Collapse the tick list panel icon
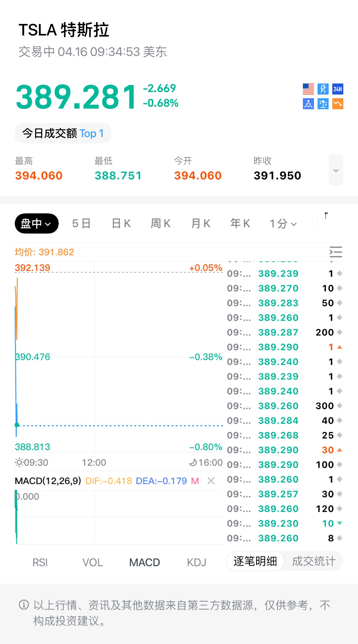Viewport: 358px width, 644px height. click(x=335, y=252)
